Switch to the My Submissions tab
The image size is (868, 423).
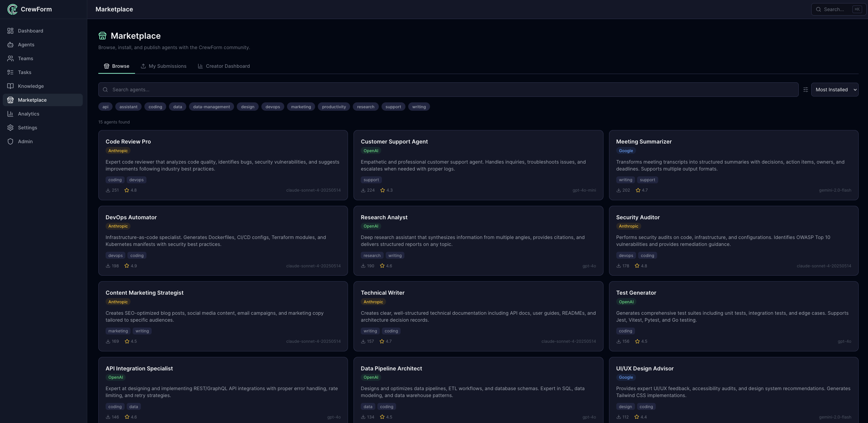(x=163, y=66)
